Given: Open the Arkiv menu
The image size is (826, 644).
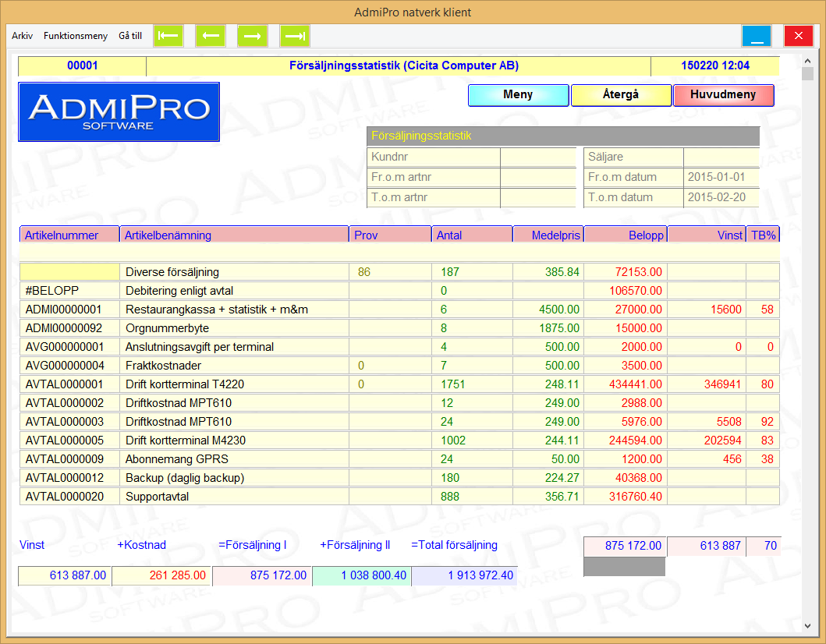Looking at the screenshot, I should click(x=22, y=36).
